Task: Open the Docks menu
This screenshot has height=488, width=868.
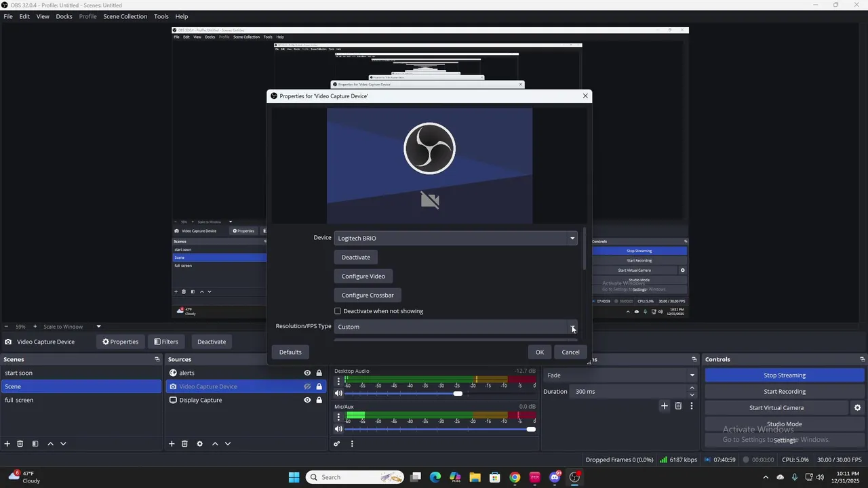Action: [x=64, y=16]
